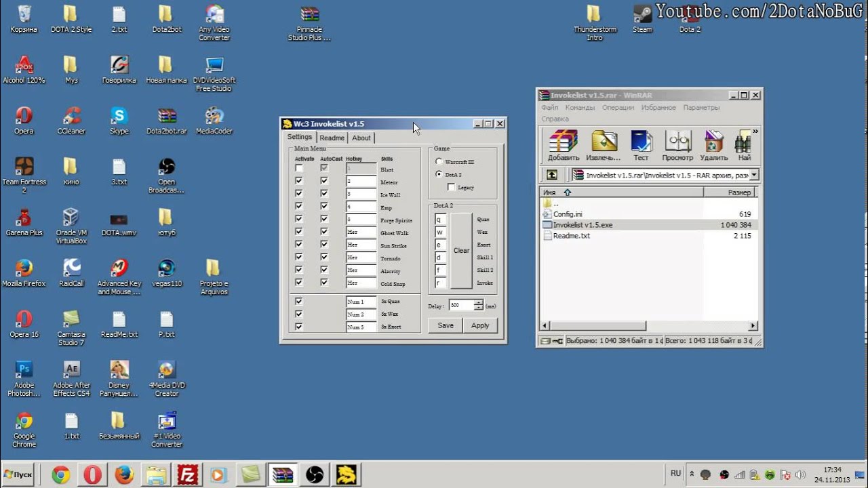Click the Save button in Invokelist
The height and width of the screenshot is (488, 868).
446,325
